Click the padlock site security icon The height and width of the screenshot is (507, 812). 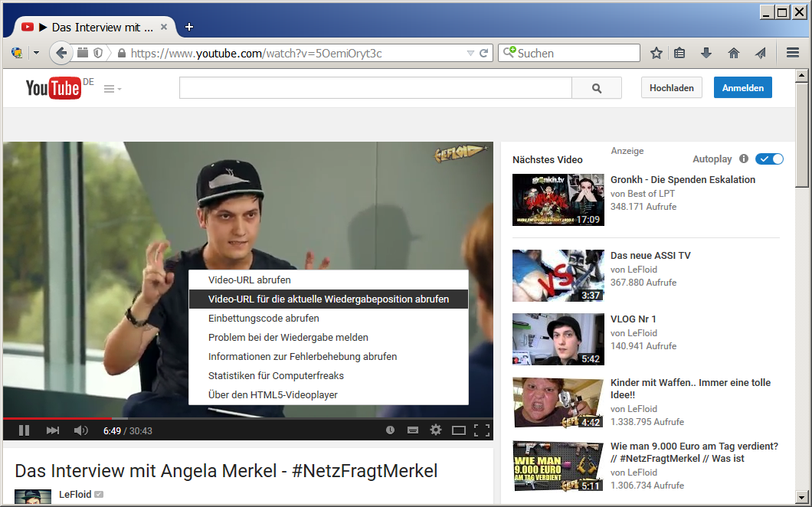point(121,53)
